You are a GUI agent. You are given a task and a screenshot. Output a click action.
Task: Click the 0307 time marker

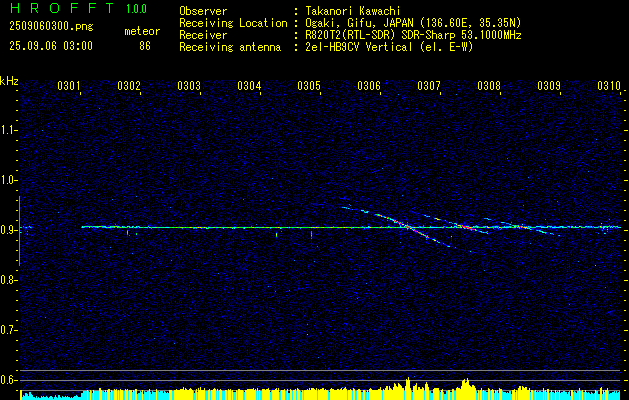(429, 85)
